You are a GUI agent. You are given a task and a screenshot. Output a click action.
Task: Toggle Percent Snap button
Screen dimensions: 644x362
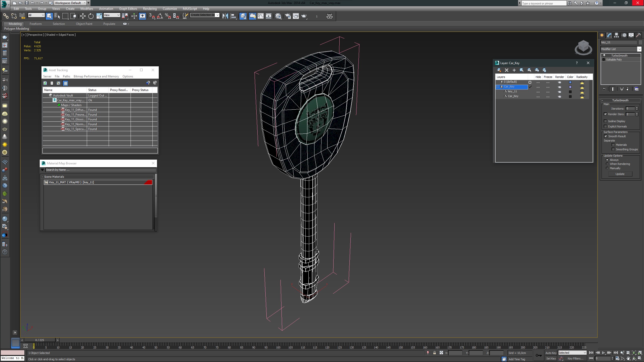point(168,16)
